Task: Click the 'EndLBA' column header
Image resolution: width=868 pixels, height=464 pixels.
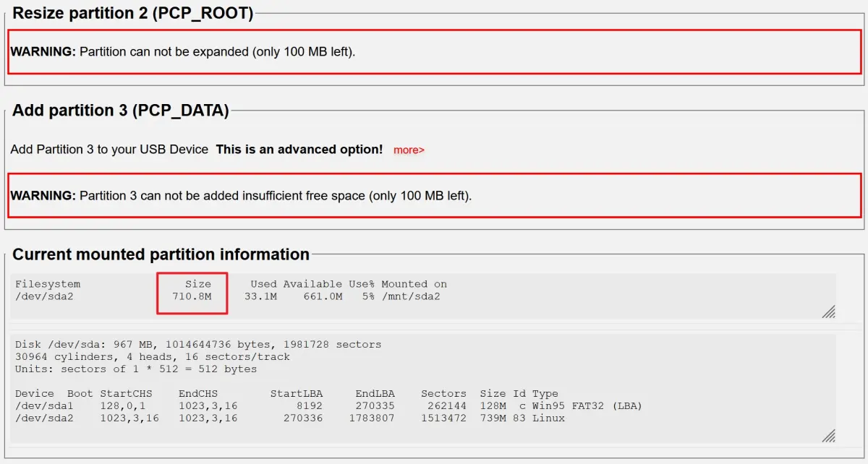Action: [x=375, y=394]
